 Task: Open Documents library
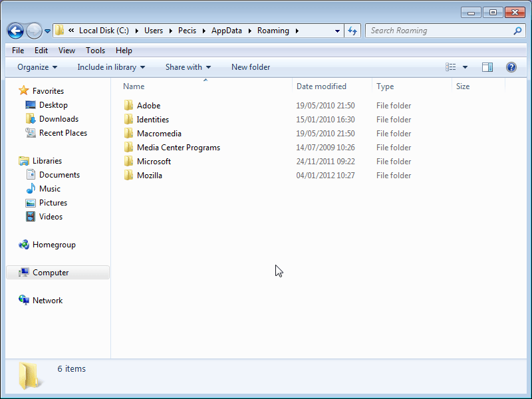[59, 174]
